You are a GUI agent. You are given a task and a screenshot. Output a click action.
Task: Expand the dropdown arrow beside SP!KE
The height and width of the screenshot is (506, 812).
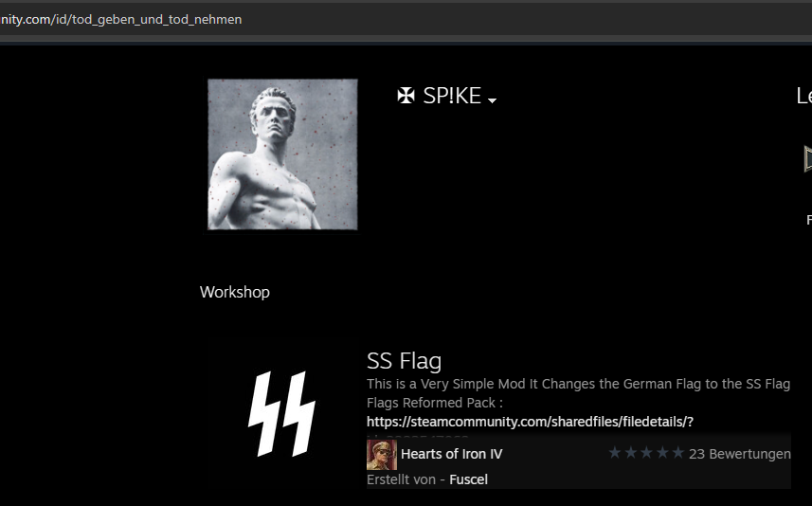point(492,100)
